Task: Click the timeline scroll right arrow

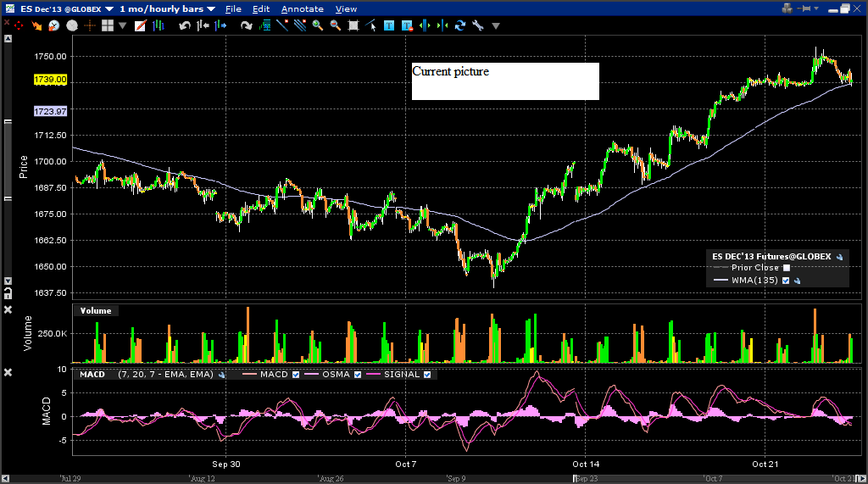Action: point(861,478)
